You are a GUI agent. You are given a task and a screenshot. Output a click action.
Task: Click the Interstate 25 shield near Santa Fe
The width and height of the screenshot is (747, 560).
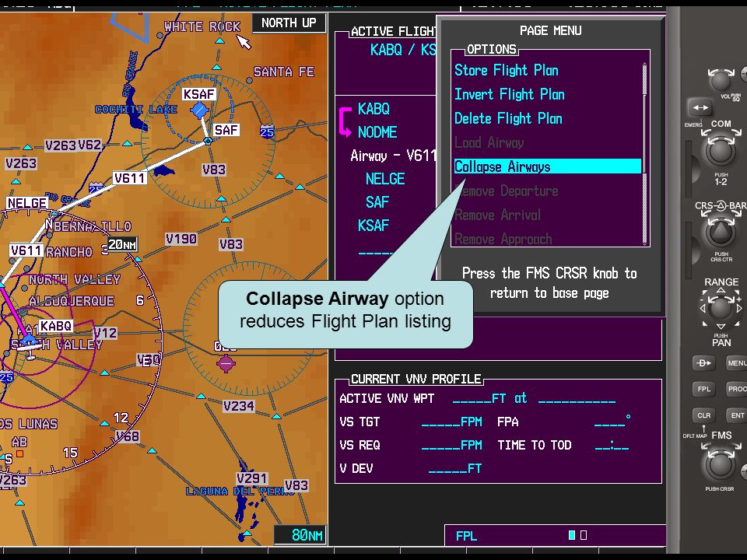[x=267, y=131]
